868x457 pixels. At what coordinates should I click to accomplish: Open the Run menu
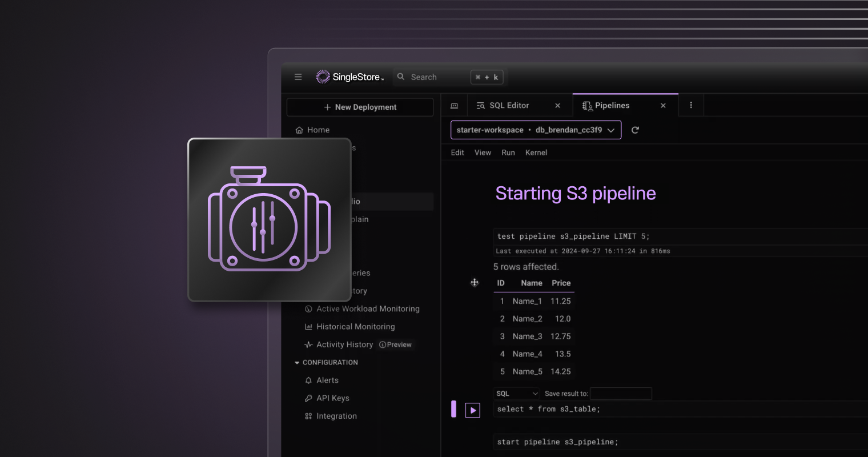(508, 153)
